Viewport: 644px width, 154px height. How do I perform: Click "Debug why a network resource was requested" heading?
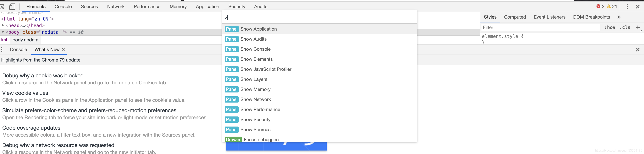click(x=58, y=145)
